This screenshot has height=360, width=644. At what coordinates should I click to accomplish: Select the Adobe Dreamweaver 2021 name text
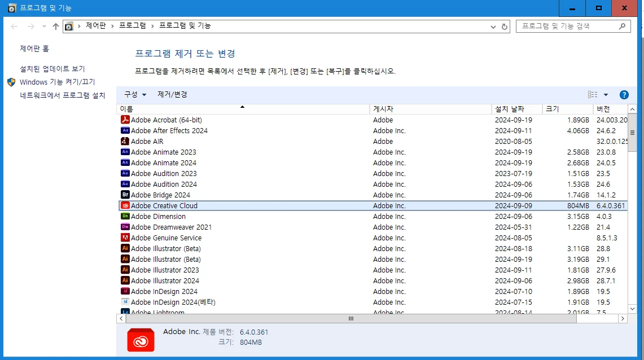[x=171, y=227]
